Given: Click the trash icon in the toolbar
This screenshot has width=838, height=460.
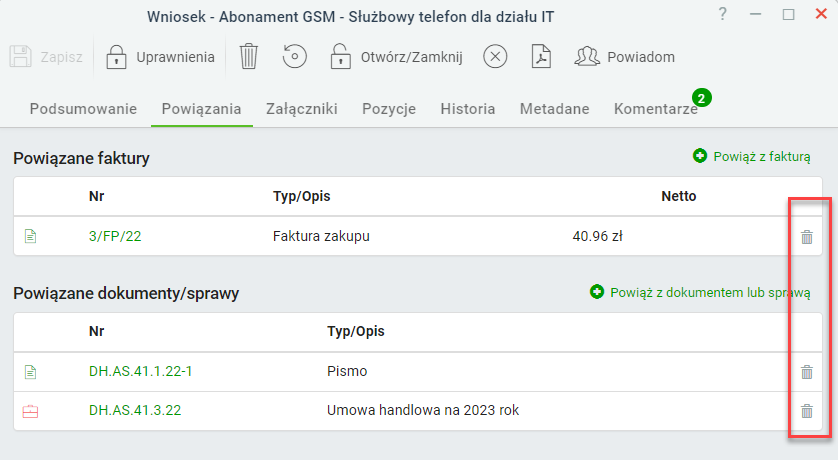Looking at the screenshot, I should [x=249, y=57].
